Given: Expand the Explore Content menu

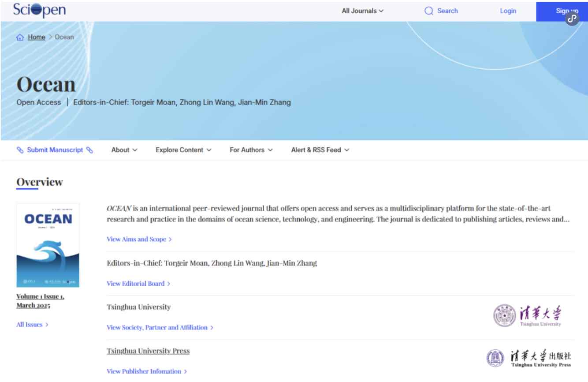Looking at the screenshot, I should (183, 150).
